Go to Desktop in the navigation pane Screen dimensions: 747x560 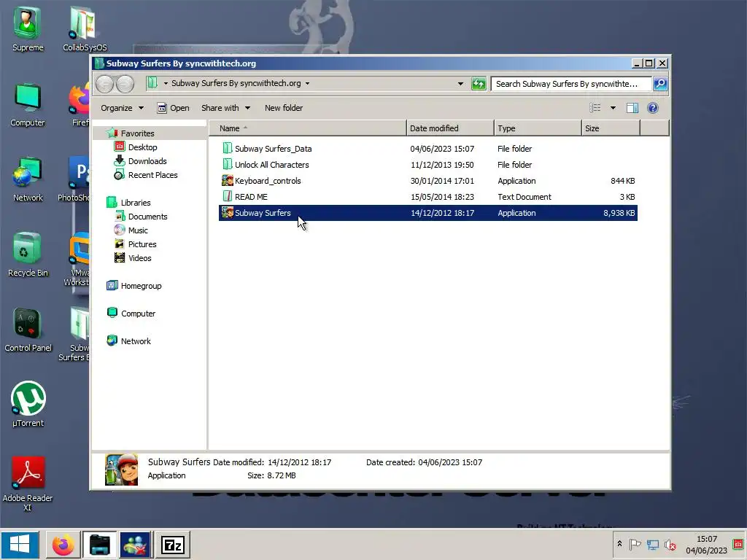click(x=142, y=147)
